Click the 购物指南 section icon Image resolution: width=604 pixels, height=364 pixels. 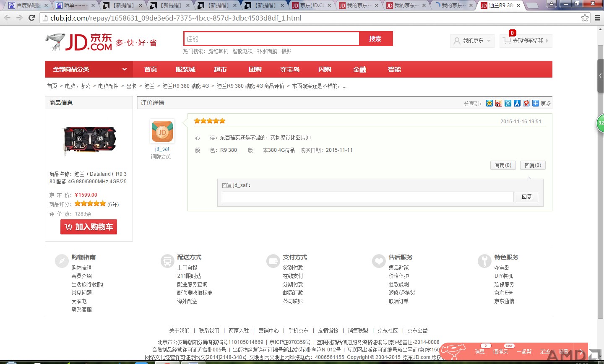tap(62, 261)
